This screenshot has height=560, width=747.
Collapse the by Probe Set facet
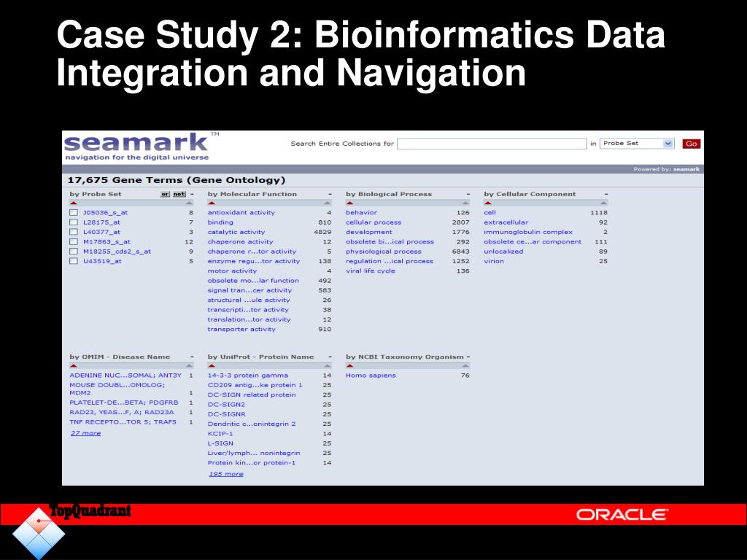point(192,194)
